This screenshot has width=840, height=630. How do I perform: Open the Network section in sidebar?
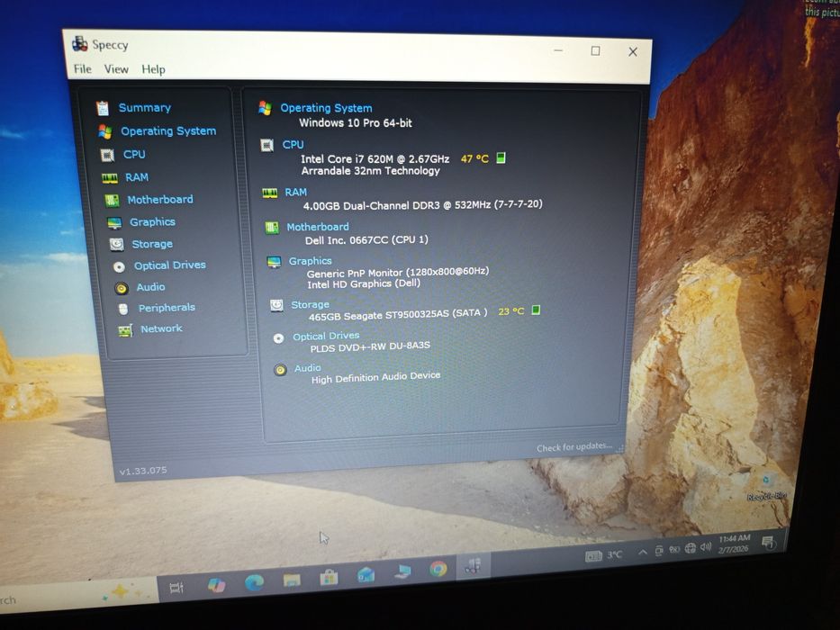point(161,328)
